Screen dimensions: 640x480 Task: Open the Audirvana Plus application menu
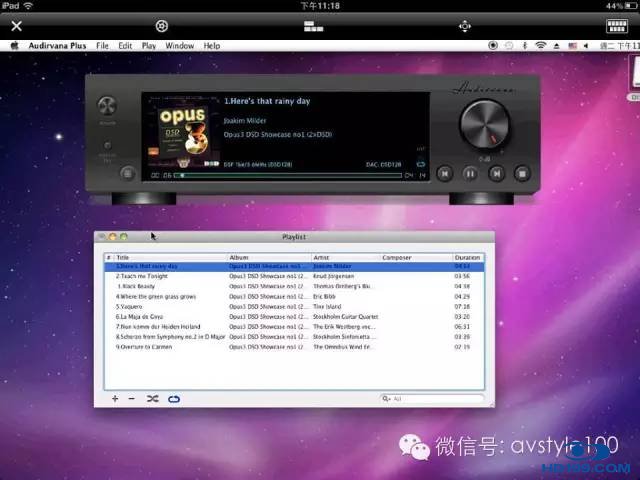point(57,46)
